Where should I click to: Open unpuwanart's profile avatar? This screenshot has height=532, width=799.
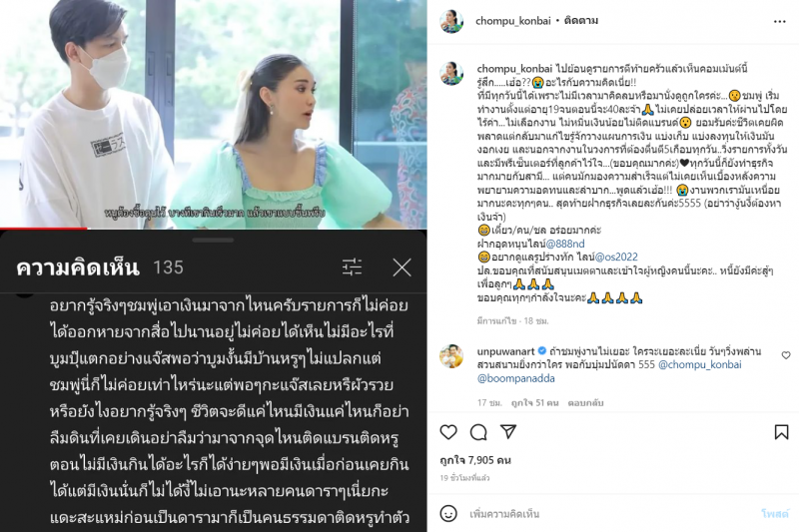point(451,356)
